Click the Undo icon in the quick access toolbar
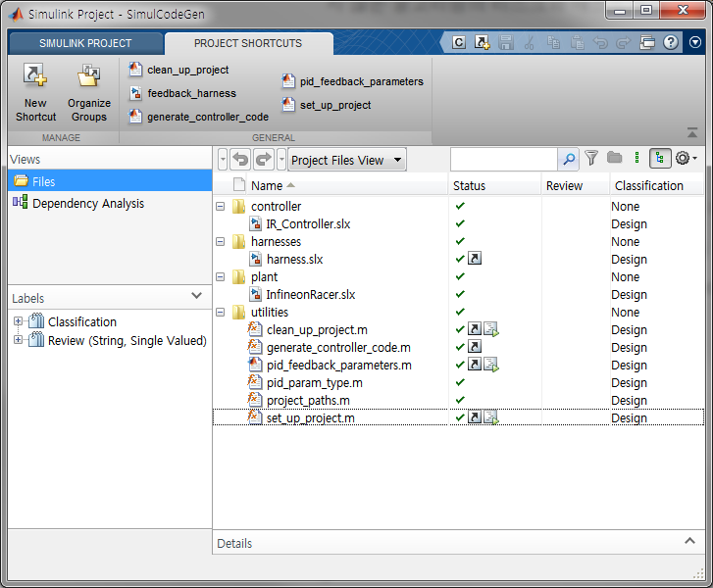Screen dimensions: 713x588 600,43
